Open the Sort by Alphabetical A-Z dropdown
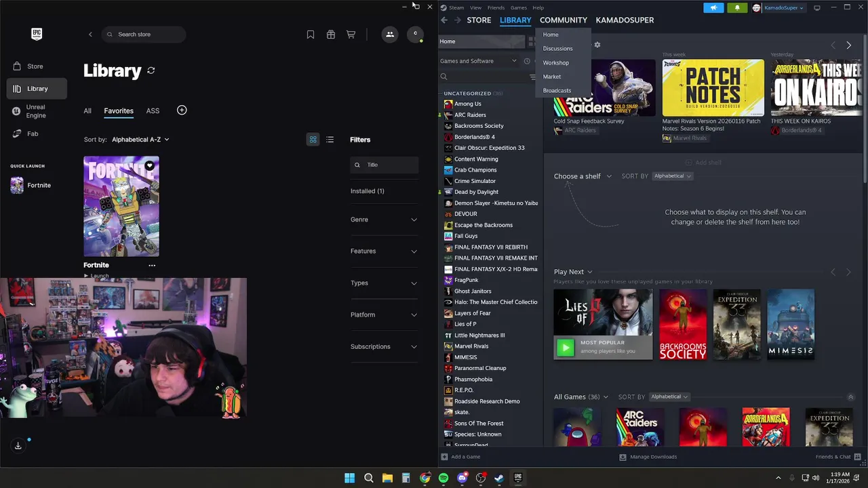 tap(140, 140)
